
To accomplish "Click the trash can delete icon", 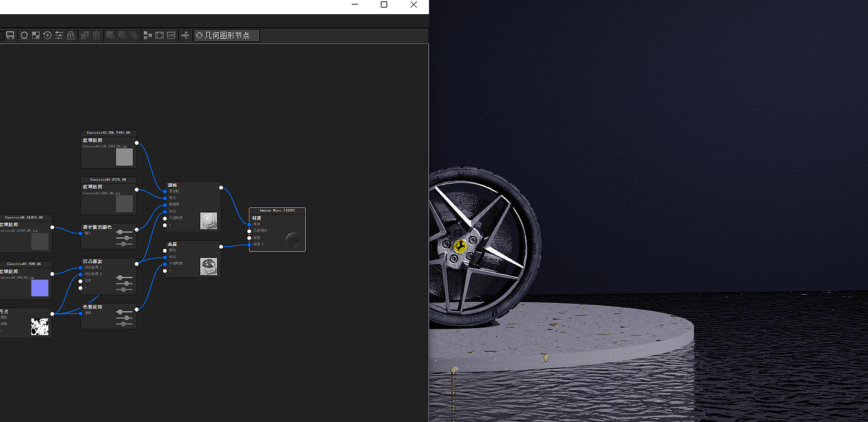I will (x=97, y=36).
